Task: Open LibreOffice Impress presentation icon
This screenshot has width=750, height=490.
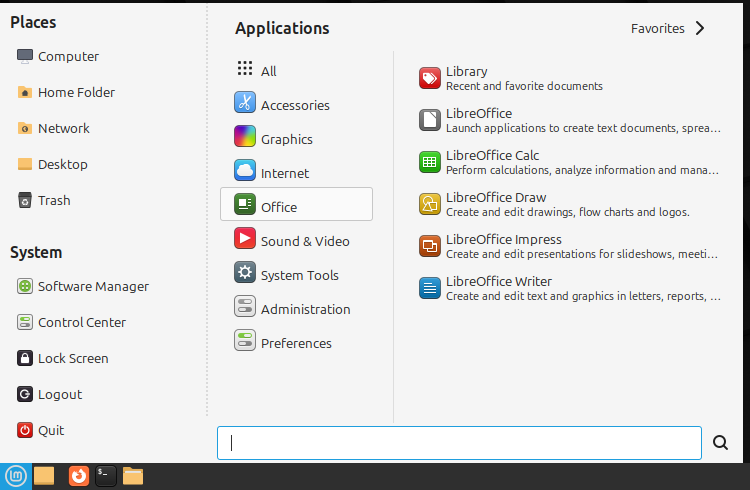Action: pos(430,246)
